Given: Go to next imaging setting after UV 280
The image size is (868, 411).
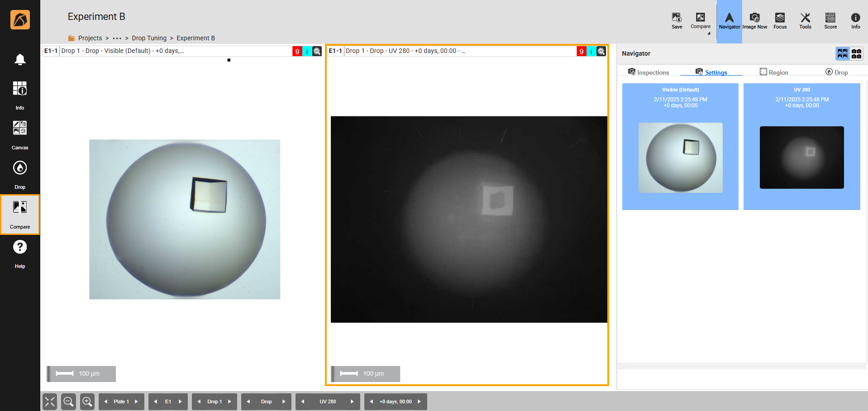Looking at the screenshot, I should click(352, 401).
